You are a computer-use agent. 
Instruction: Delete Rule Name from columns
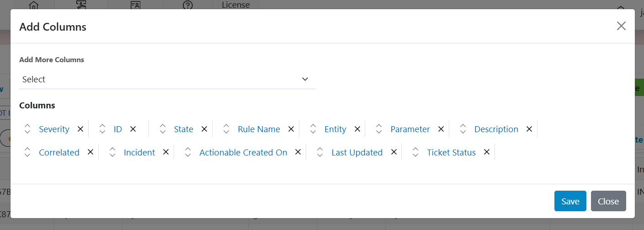(291, 129)
